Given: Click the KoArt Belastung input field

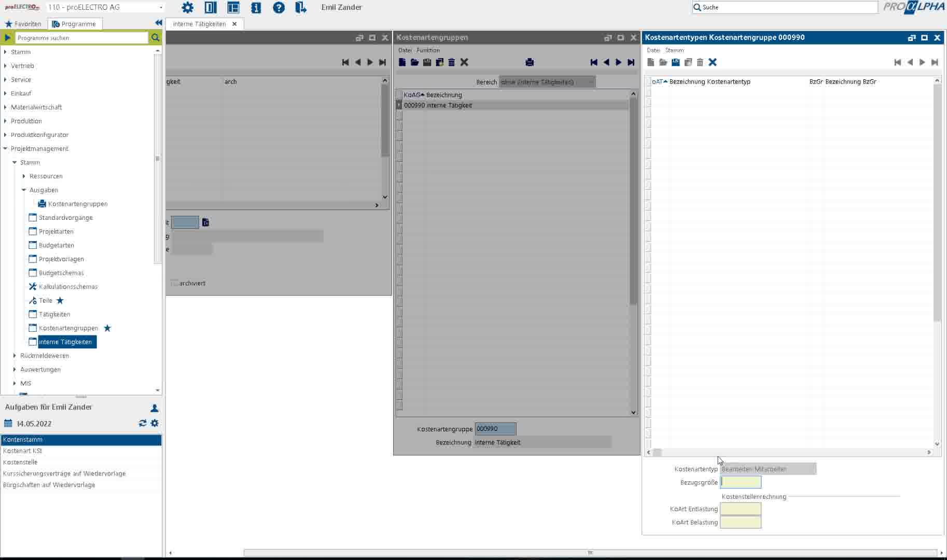Looking at the screenshot, I should point(741,523).
